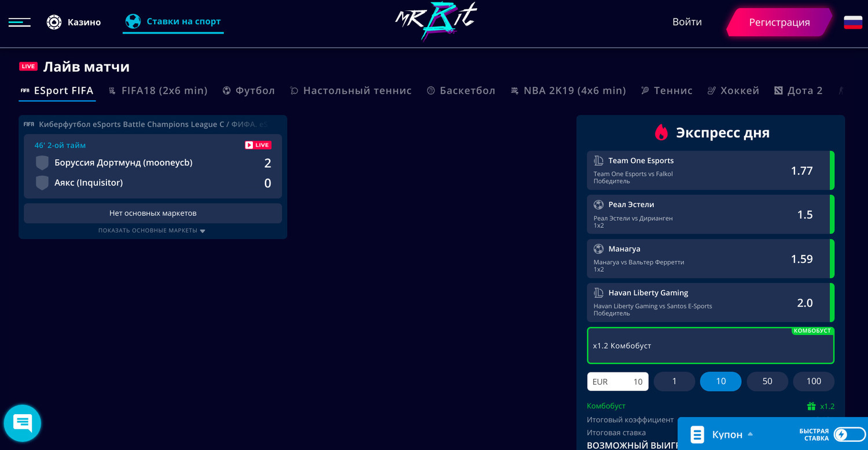The height and width of the screenshot is (450, 868).
Task: Click the Войти login link
Action: click(x=687, y=22)
